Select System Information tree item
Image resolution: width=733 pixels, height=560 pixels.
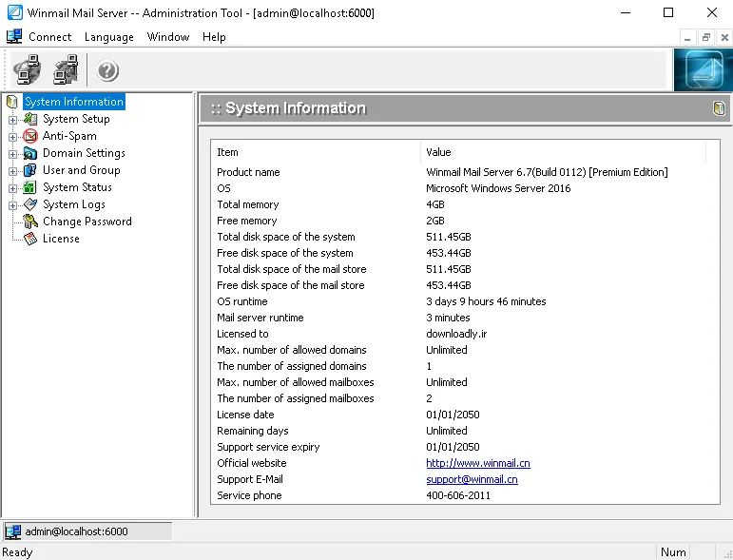(74, 102)
